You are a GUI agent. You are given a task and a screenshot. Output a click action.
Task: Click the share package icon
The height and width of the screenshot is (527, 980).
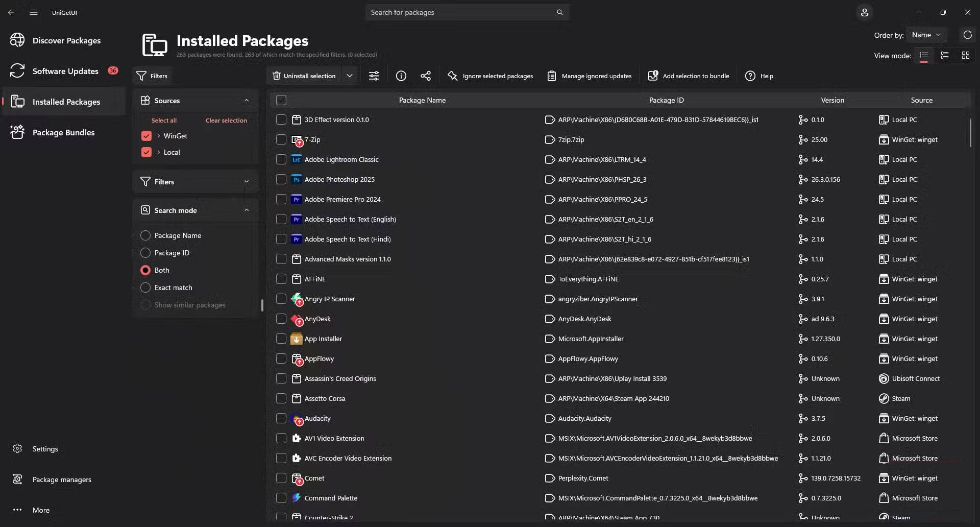(426, 76)
